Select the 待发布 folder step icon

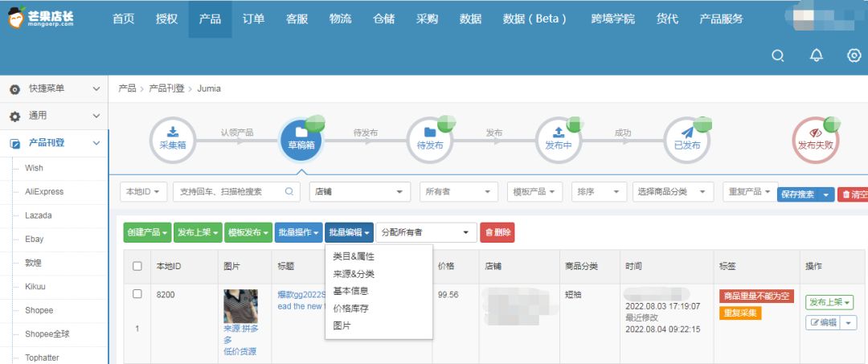429,138
